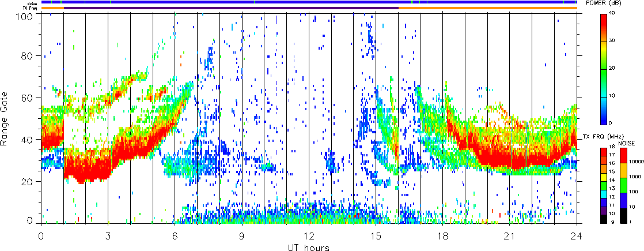Select the 21 tick on UT hours axis

point(510,236)
